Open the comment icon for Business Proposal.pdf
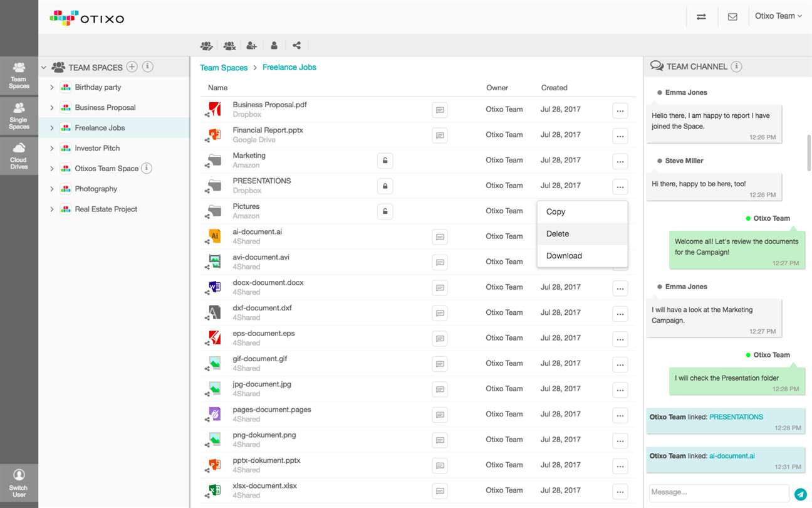Viewport: 812px width, 508px height. [x=440, y=110]
